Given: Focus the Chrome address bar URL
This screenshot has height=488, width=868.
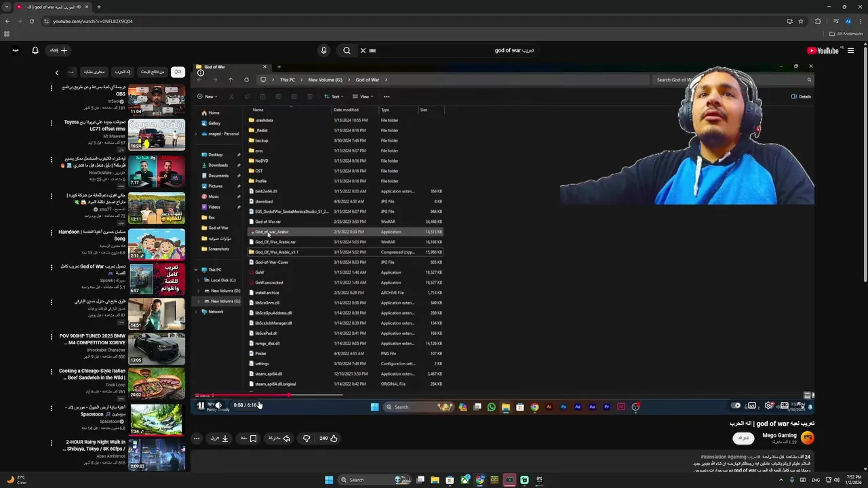Looking at the screenshot, I should [x=93, y=21].
